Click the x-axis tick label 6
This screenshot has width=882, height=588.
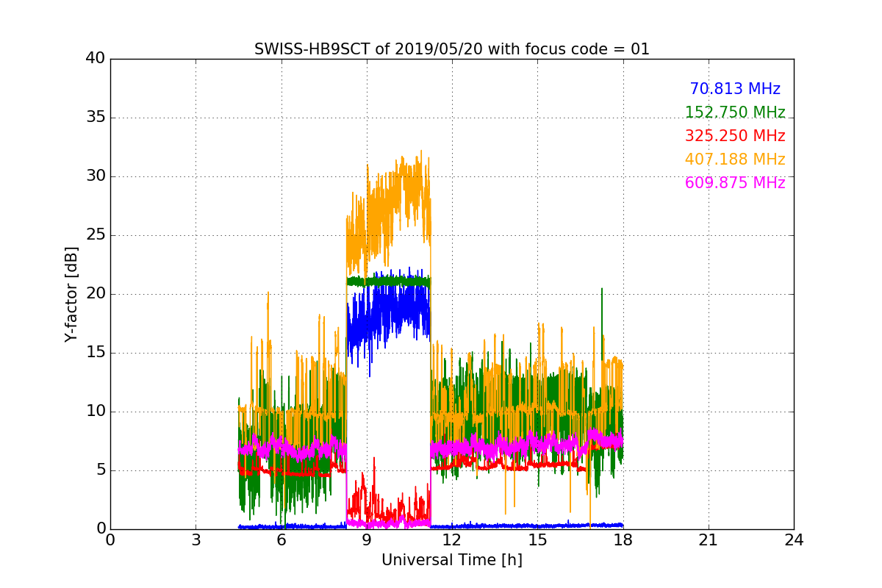pyautogui.click(x=282, y=540)
